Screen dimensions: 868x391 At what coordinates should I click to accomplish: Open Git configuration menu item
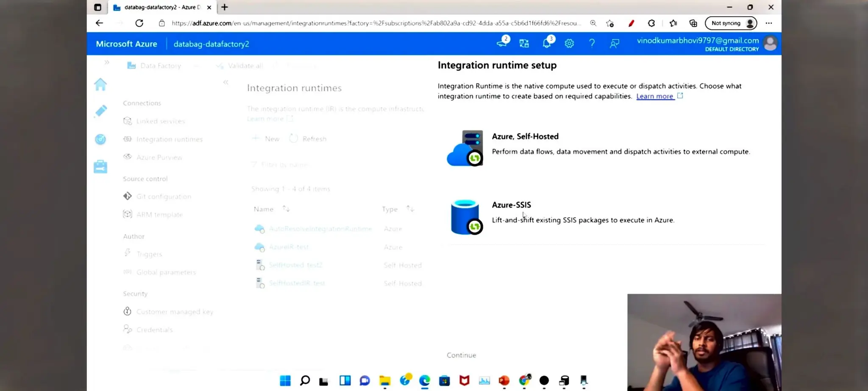pyautogui.click(x=164, y=196)
